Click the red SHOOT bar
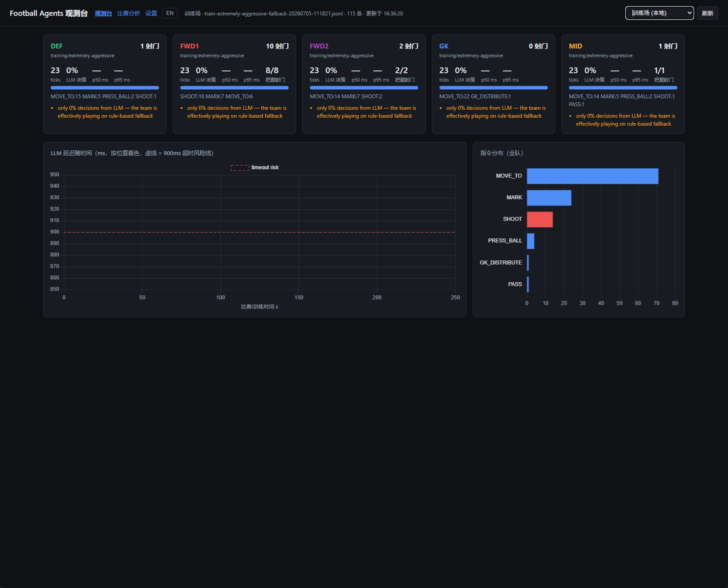The image size is (728, 588). point(540,219)
